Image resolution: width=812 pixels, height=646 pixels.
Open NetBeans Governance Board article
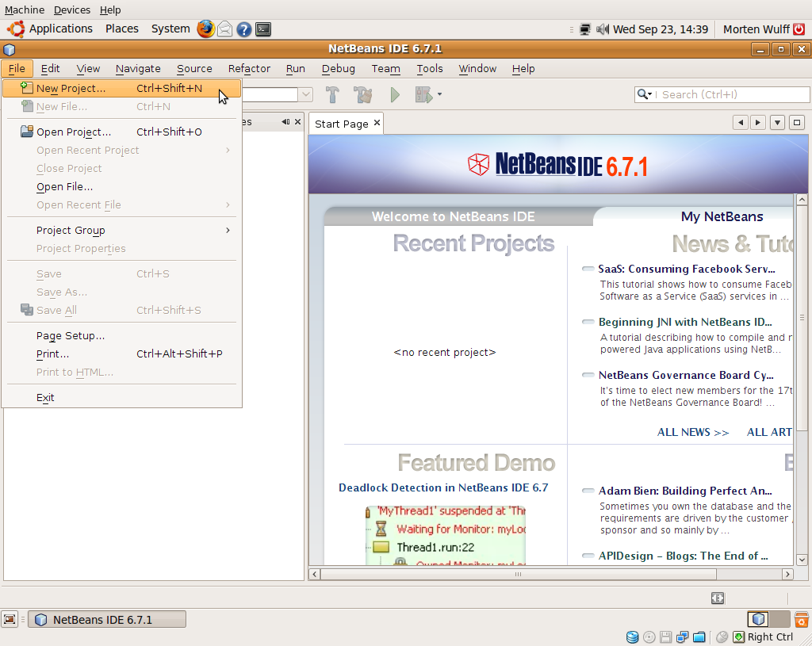(x=686, y=375)
